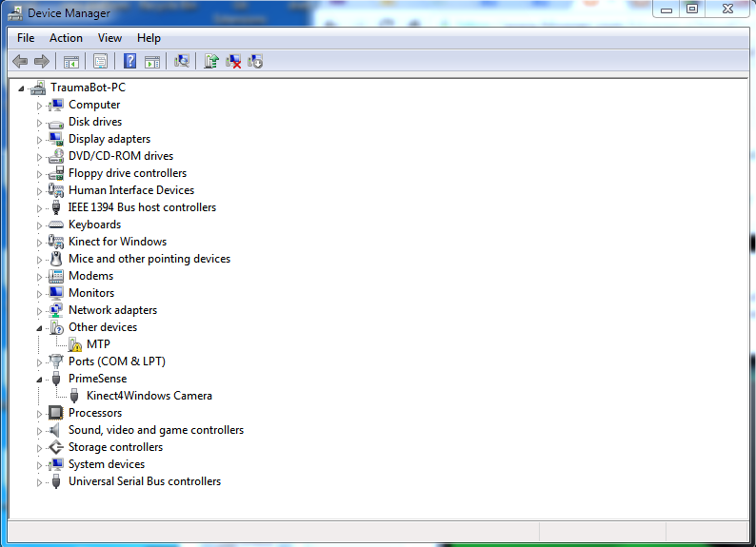Click the DVD/CD-ROM drives disc icon
Viewport: 756px width, 547px height.
click(56, 156)
